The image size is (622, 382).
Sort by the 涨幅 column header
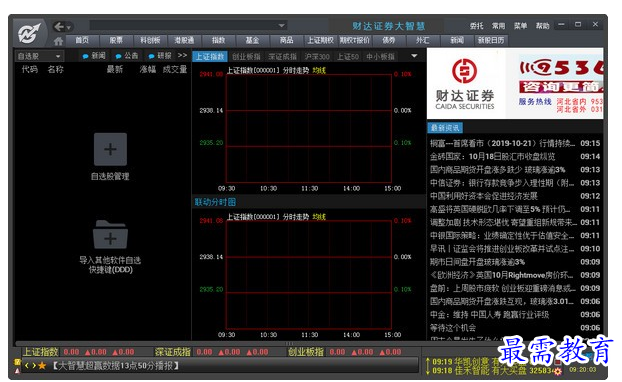[148, 69]
